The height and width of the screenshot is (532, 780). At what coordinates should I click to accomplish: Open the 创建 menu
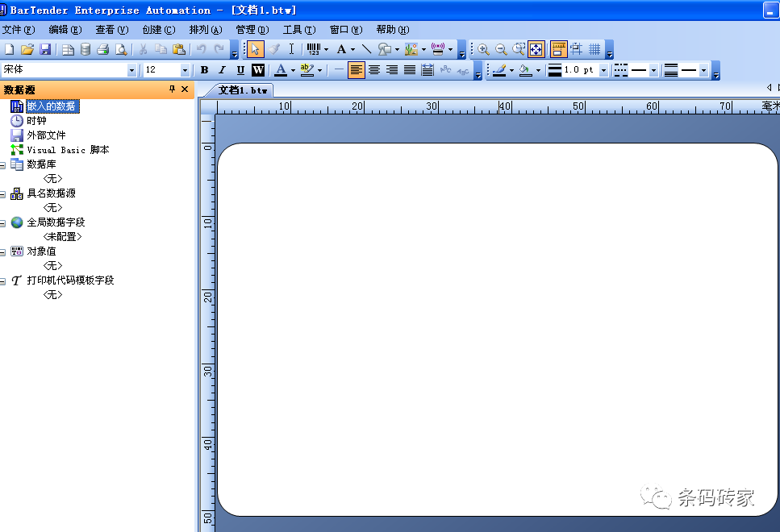click(x=159, y=30)
